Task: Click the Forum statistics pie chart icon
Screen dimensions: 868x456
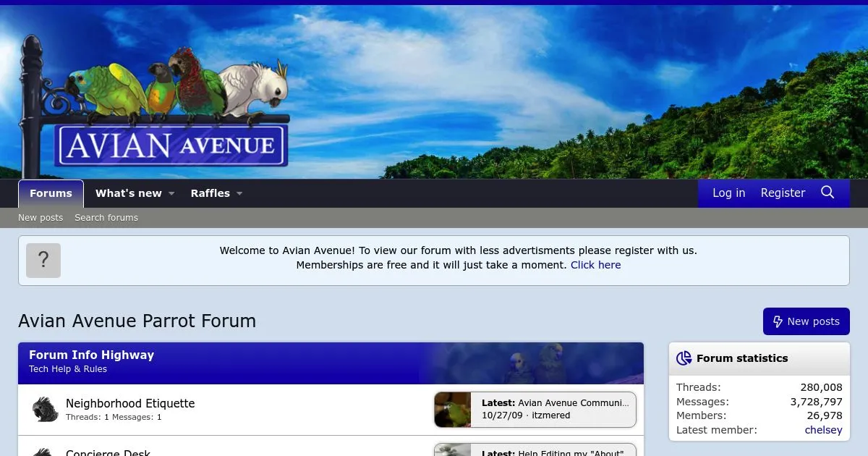Action: (684, 358)
